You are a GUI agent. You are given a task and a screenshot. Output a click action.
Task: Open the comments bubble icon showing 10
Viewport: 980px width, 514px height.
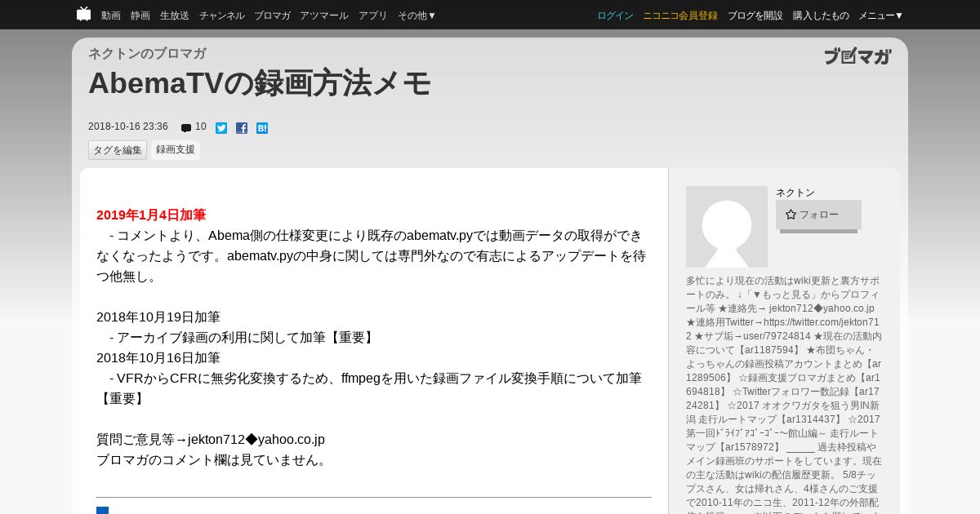click(186, 128)
